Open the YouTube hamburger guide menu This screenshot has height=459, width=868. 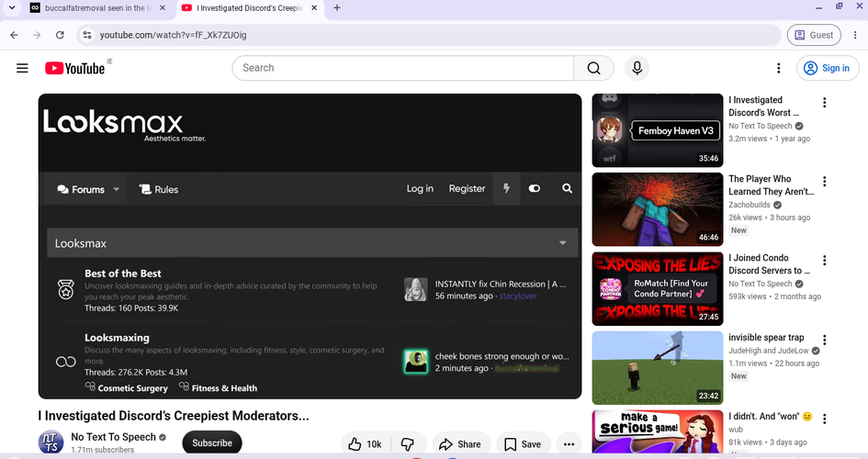(x=22, y=68)
